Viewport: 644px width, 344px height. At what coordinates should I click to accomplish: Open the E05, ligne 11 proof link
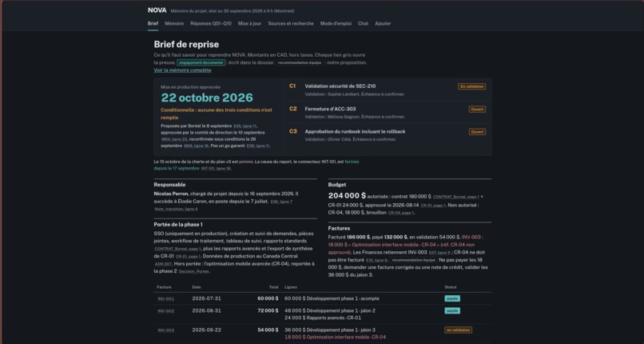[245, 126]
